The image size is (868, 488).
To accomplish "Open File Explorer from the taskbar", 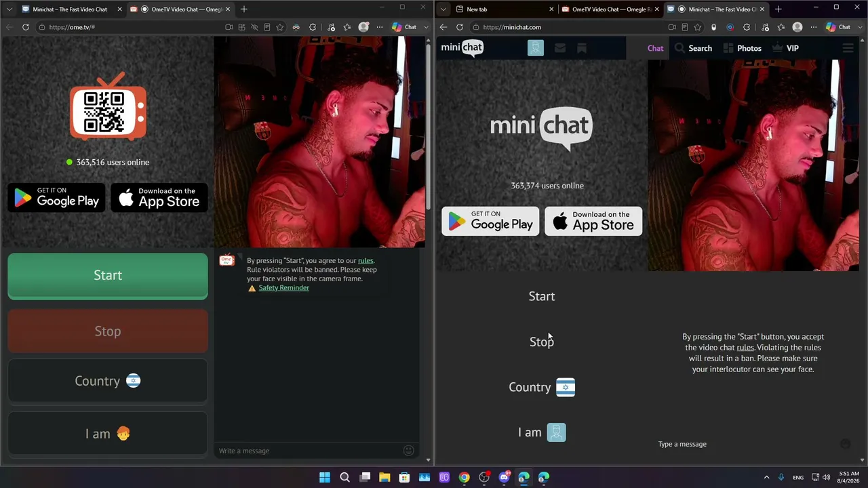I will click(x=384, y=477).
